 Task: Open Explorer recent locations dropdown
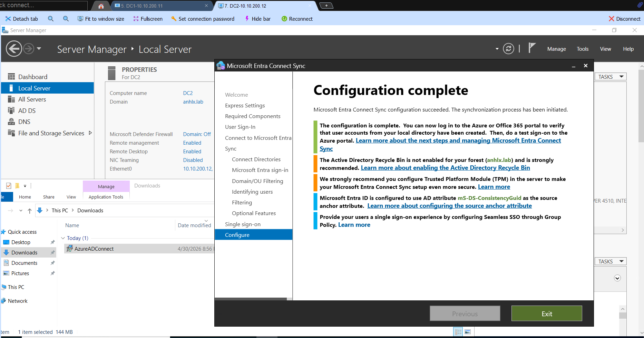pyautogui.click(x=21, y=211)
